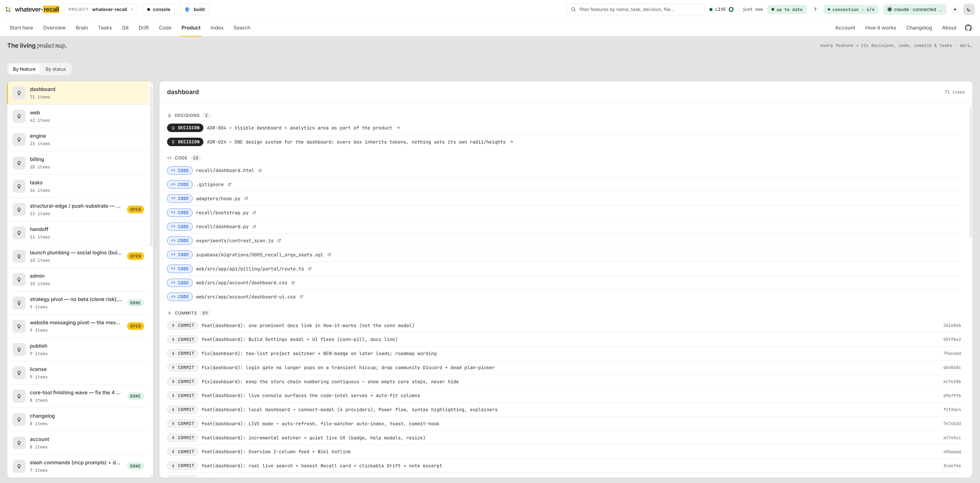The image size is (980, 483).
Task: Click arrow icon after ADR-004 decision
Action: [x=398, y=128]
